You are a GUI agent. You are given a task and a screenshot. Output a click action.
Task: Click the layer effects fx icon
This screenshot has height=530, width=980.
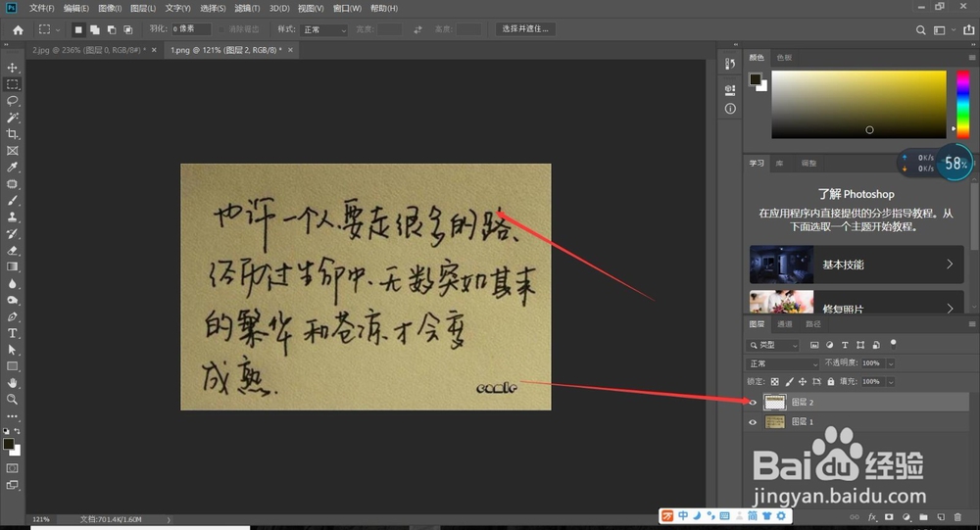pos(872,517)
